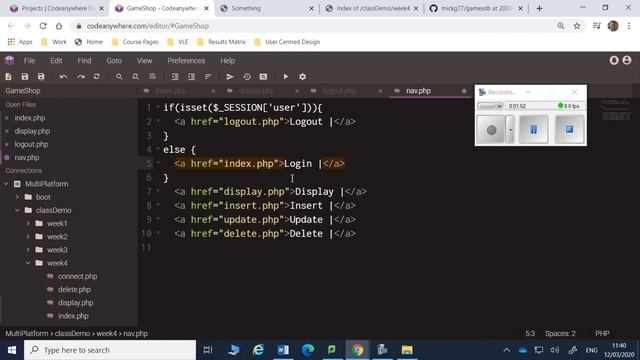Open record options dropdown arrow

click(510, 129)
